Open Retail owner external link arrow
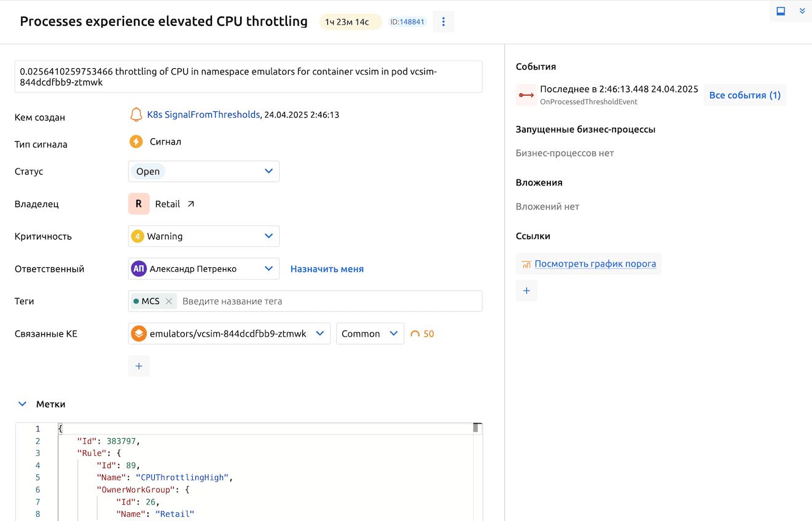This screenshot has height=521, width=812. click(x=190, y=204)
